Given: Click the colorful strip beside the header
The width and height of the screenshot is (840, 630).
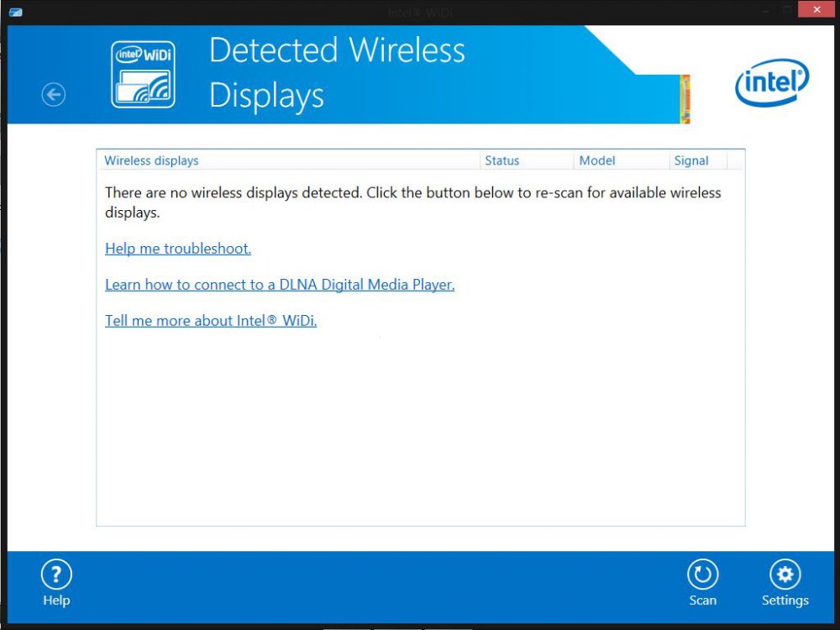Looking at the screenshot, I should [x=685, y=99].
